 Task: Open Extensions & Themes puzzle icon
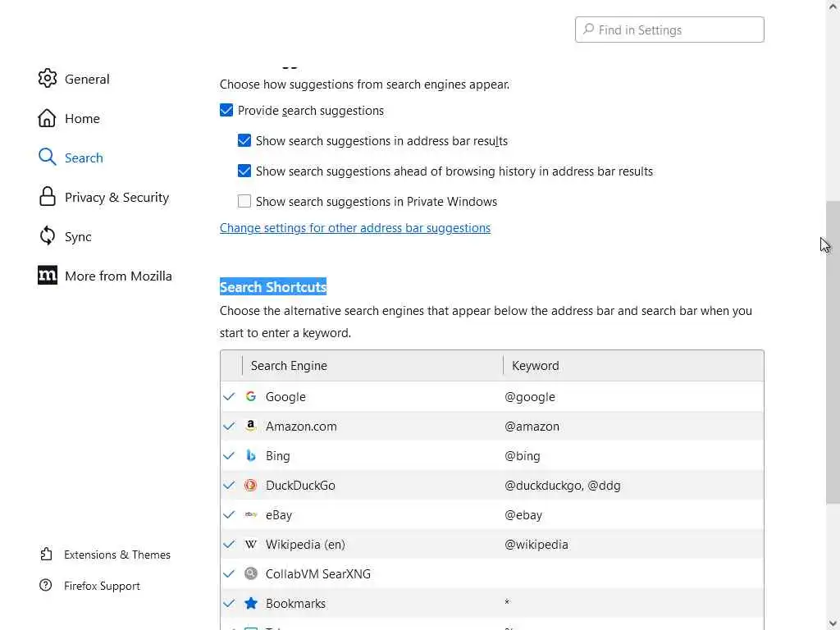coord(47,555)
